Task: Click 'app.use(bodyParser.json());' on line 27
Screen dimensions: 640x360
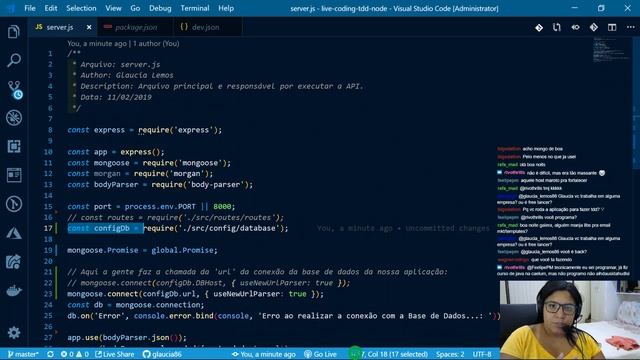Action: (x=127, y=338)
